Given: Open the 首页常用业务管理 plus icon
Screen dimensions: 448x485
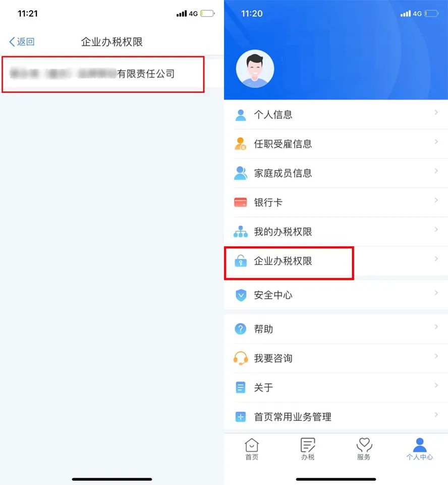Looking at the screenshot, I should click(241, 417).
